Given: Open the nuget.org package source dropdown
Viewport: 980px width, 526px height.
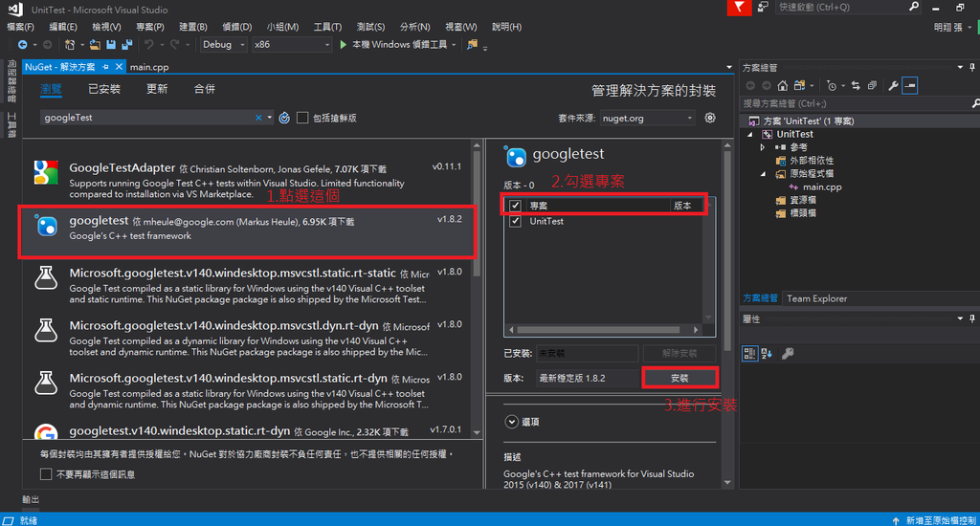Looking at the screenshot, I should [x=647, y=118].
